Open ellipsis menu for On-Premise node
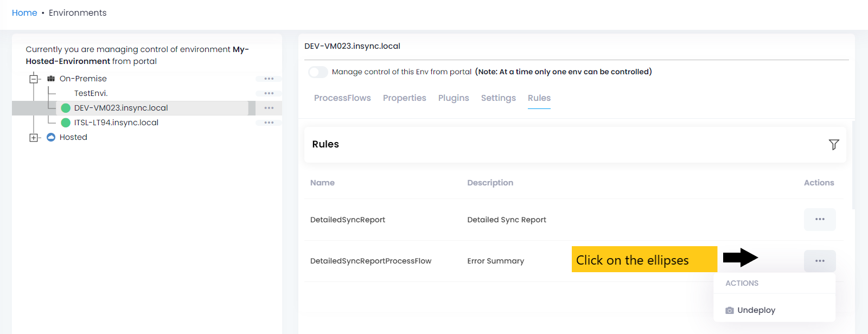868x334 pixels. click(269, 79)
